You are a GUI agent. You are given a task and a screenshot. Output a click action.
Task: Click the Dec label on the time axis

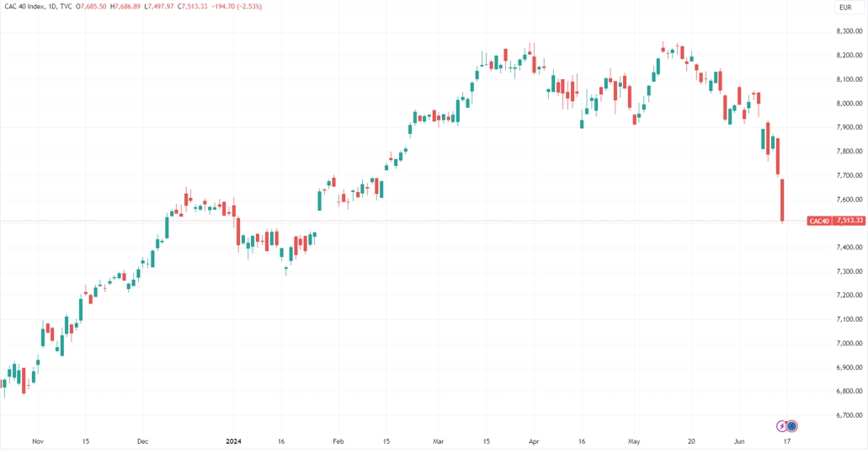(x=142, y=441)
